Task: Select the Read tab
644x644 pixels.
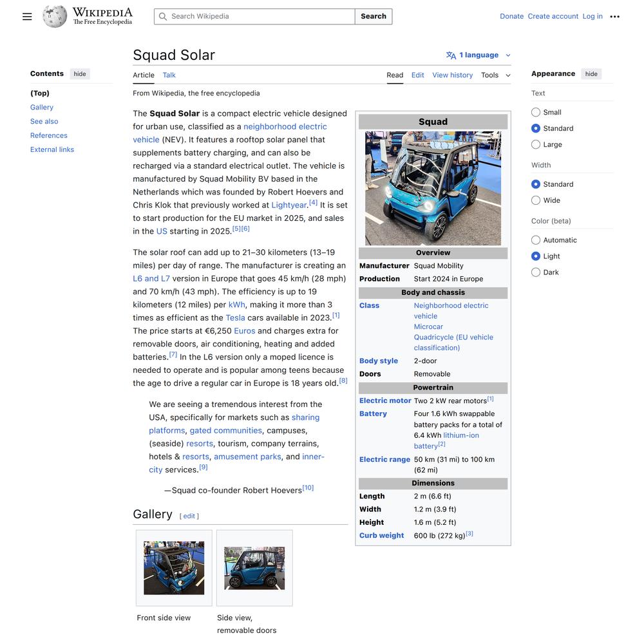Action: tap(395, 75)
